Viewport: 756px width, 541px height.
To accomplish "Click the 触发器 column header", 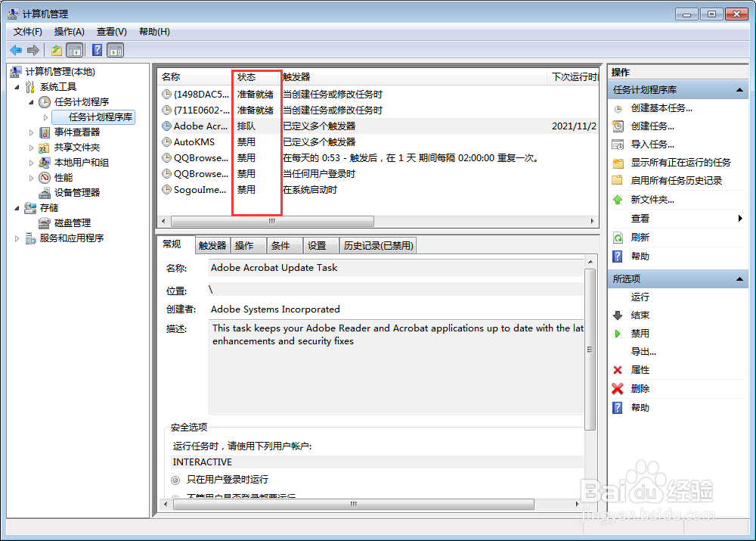I will 414,76.
